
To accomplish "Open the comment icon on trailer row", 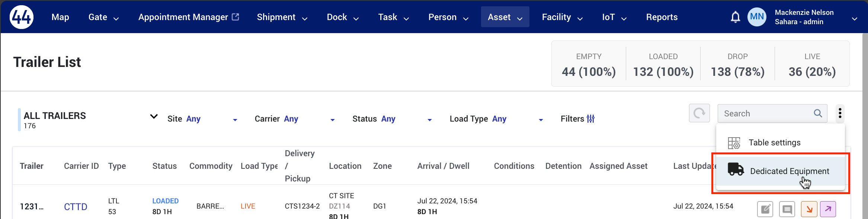I will coord(787,209).
